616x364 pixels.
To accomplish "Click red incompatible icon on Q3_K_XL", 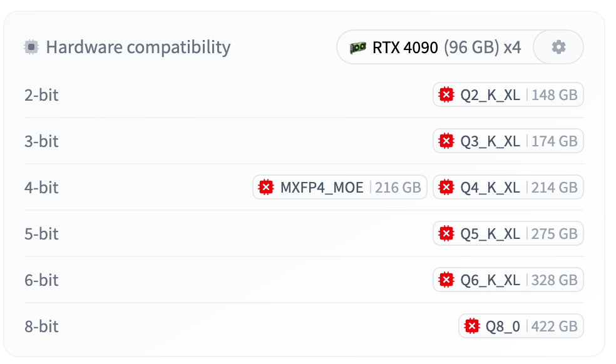I will [446, 141].
